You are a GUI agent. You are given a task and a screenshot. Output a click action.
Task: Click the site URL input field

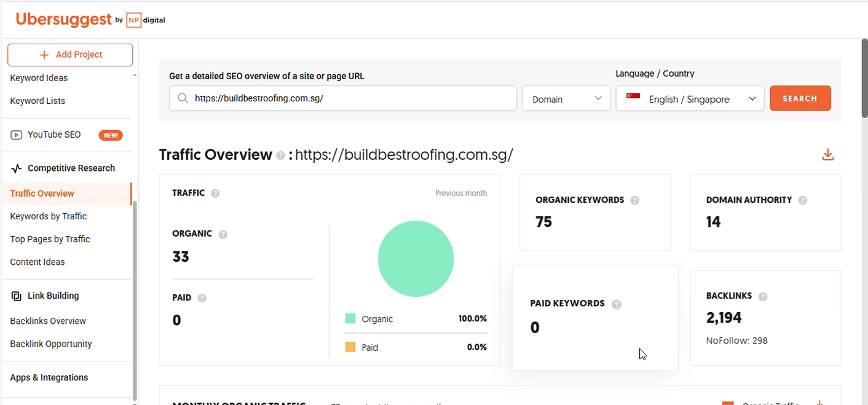click(x=343, y=98)
